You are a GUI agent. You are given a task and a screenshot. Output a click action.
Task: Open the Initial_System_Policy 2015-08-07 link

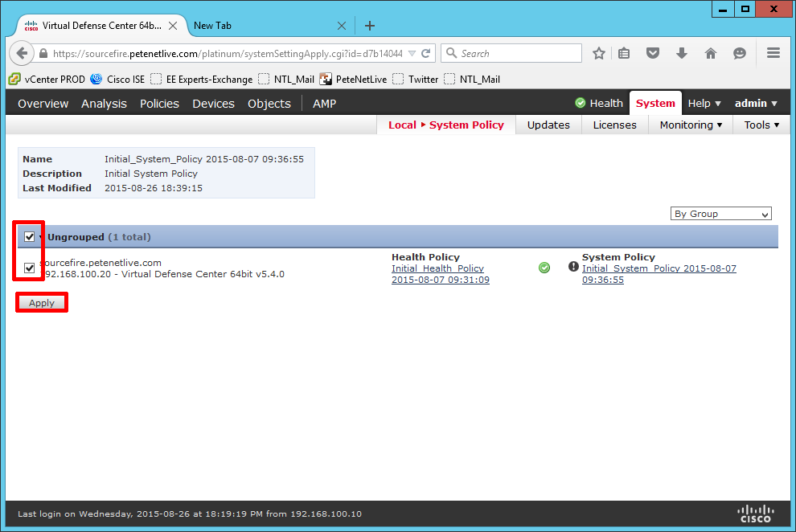coord(659,274)
